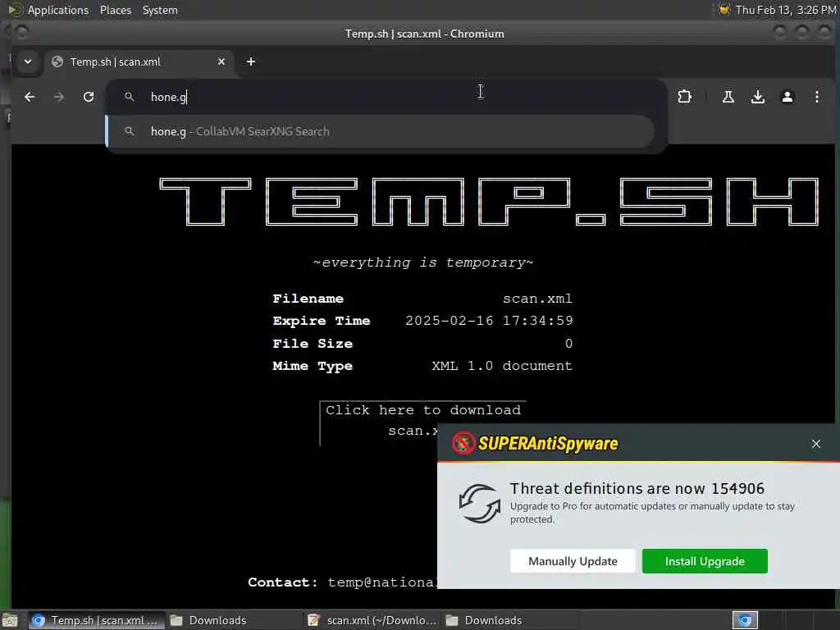Image resolution: width=840 pixels, height=630 pixels.
Task: Close the SUPERAntiSpyware notification
Action: 816,444
